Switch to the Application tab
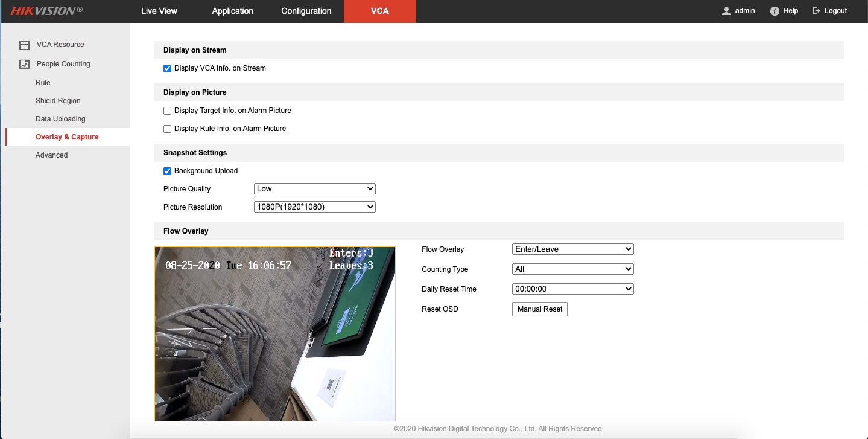Screen dimensions: 868x439 (233, 11)
